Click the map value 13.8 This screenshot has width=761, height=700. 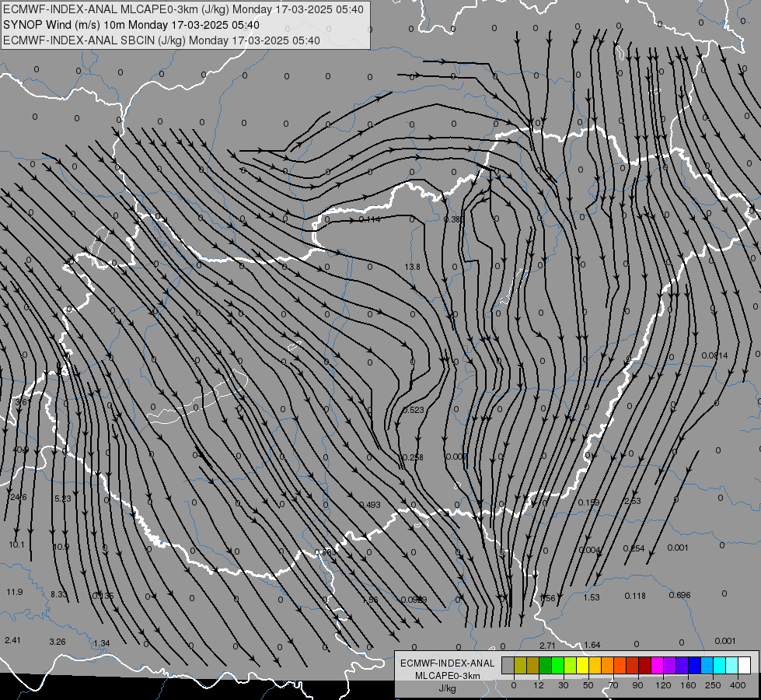click(413, 267)
